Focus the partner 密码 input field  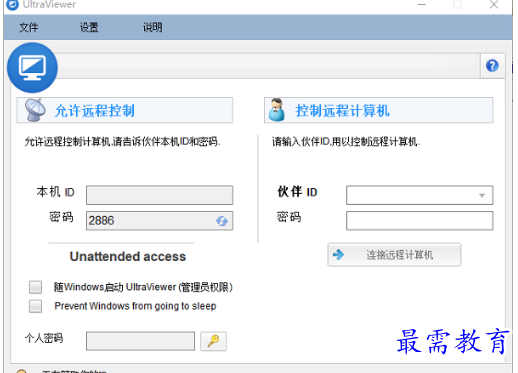click(x=419, y=221)
